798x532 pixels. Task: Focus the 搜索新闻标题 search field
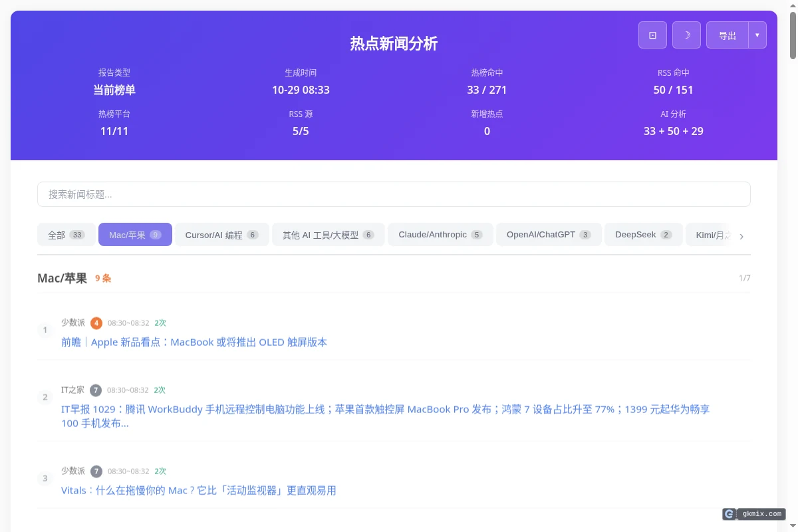(x=394, y=194)
